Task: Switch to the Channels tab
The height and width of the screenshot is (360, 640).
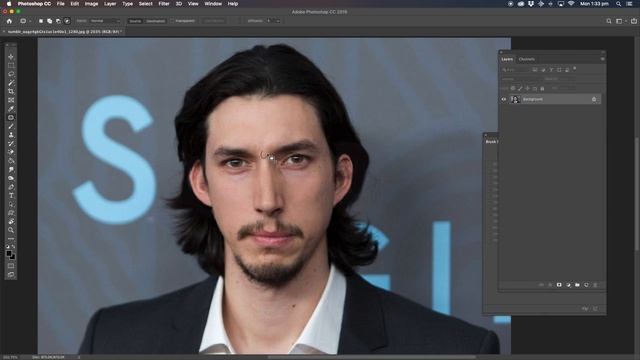Action: click(527, 59)
